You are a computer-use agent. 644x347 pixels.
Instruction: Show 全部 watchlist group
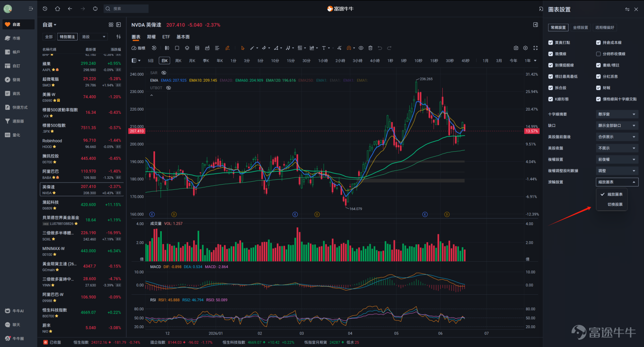coord(49,37)
